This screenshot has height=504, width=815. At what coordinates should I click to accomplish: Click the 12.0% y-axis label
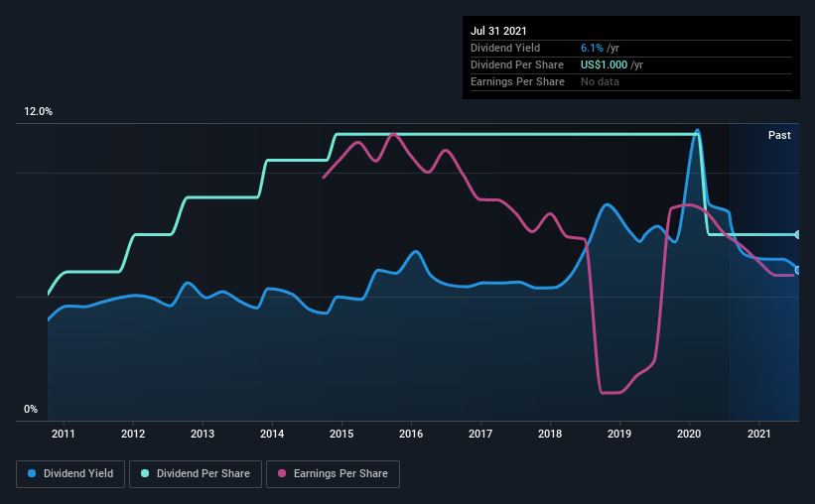38,112
